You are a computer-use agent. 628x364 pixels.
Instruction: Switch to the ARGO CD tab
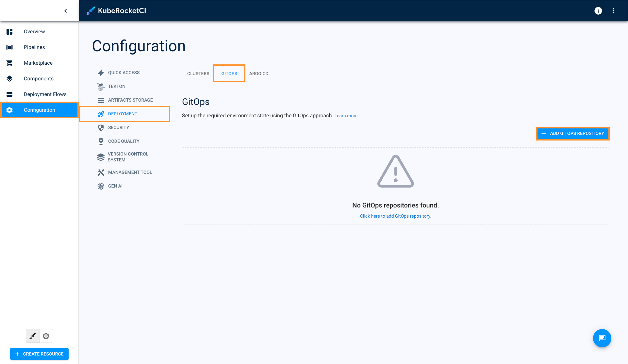pyautogui.click(x=258, y=74)
